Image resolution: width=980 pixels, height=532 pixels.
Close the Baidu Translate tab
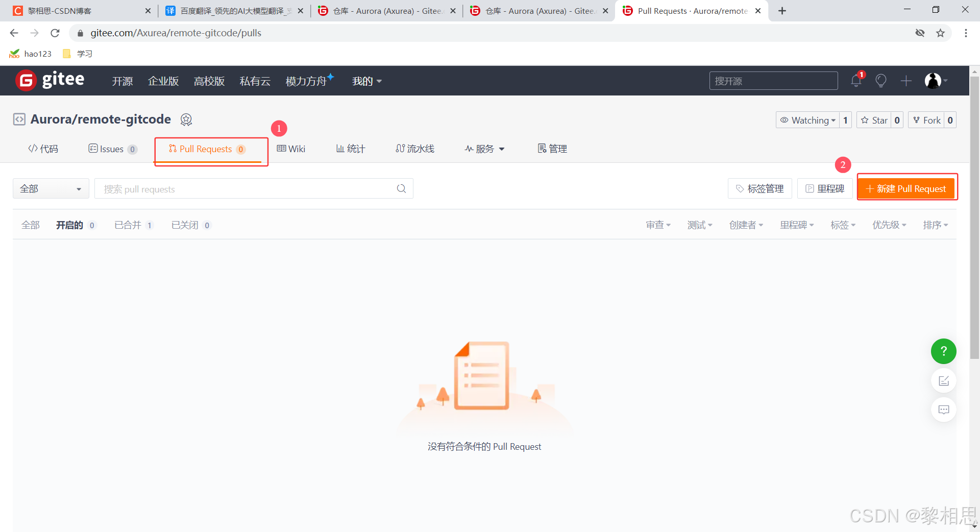(300, 11)
